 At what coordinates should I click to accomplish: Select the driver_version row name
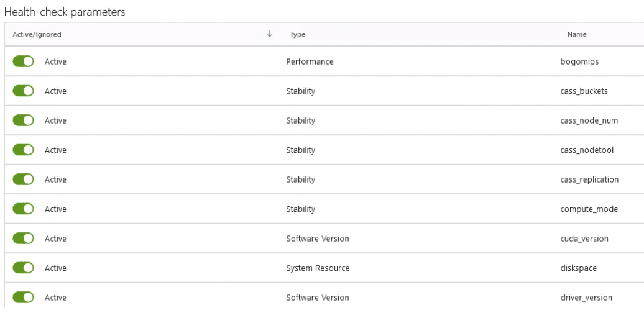click(x=586, y=298)
